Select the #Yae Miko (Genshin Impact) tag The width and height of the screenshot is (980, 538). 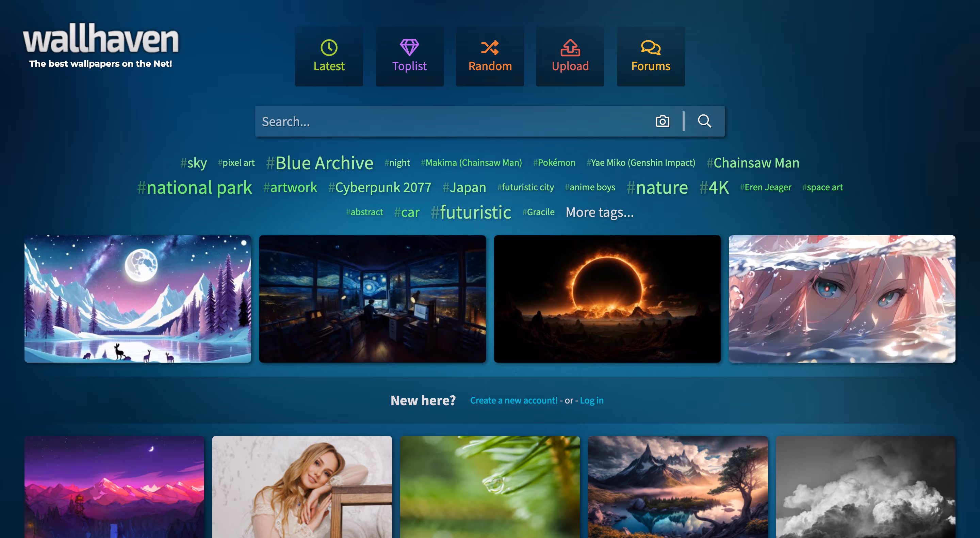[x=641, y=163]
